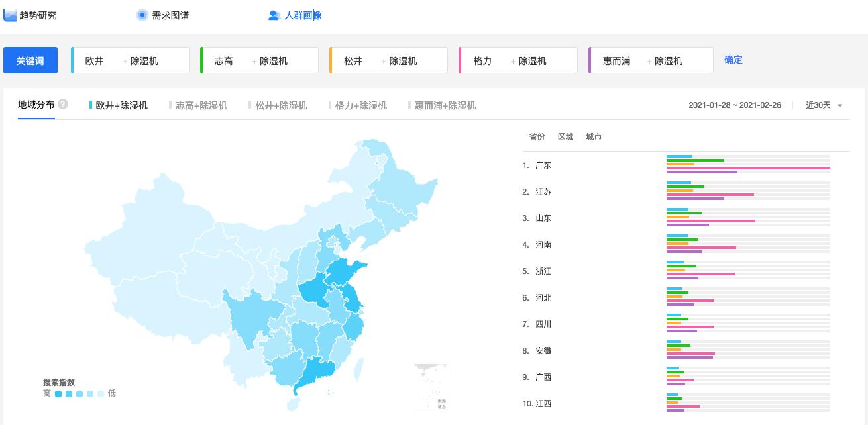Show the 欧井+除湿机 series legend

(119, 105)
